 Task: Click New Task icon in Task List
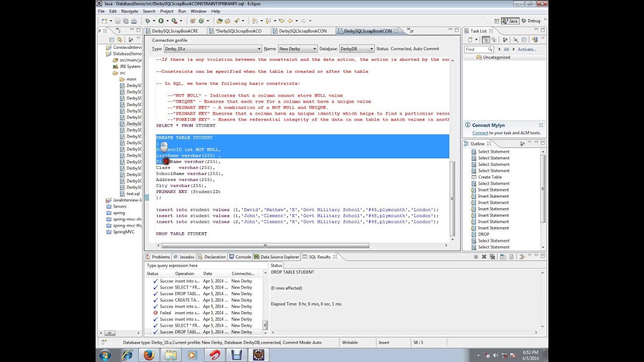point(470,40)
